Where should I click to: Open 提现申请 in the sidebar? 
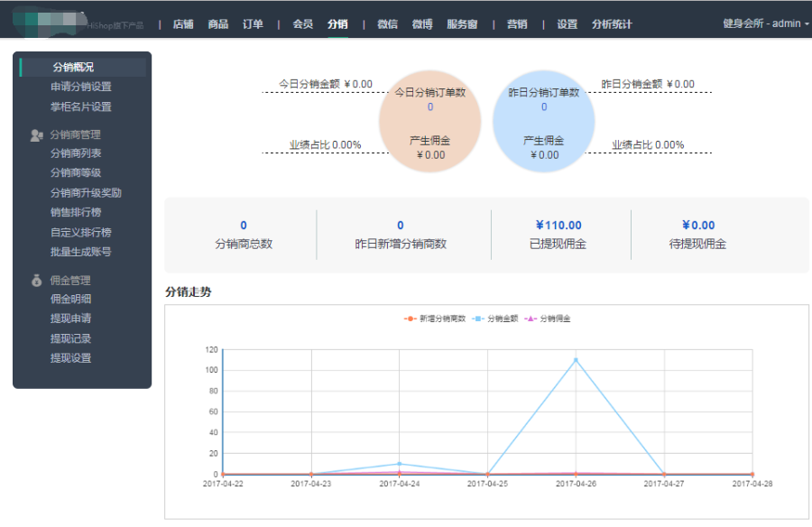(x=70, y=319)
